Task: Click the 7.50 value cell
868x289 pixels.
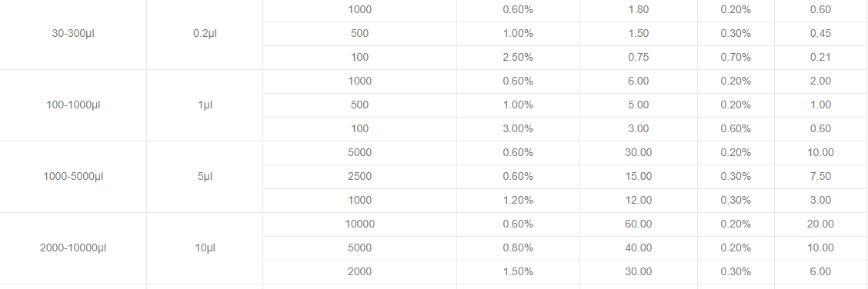Action: point(820,177)
